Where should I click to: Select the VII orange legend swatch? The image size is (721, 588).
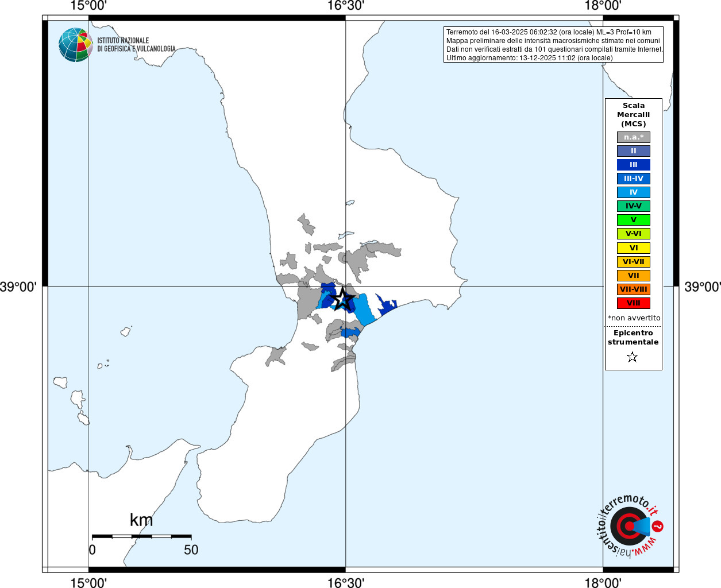tap(634, 276)
